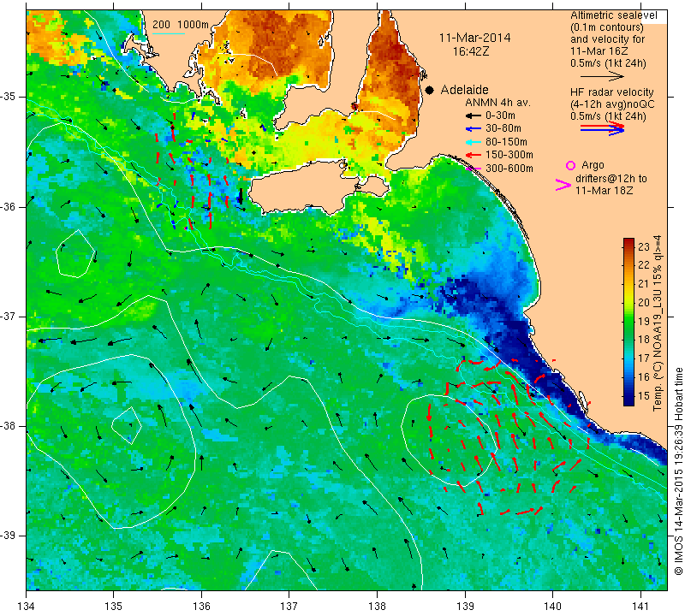This screenshot has width=685, height=616.
Task: Click the Argo legend text
Action: pos(593,165)
